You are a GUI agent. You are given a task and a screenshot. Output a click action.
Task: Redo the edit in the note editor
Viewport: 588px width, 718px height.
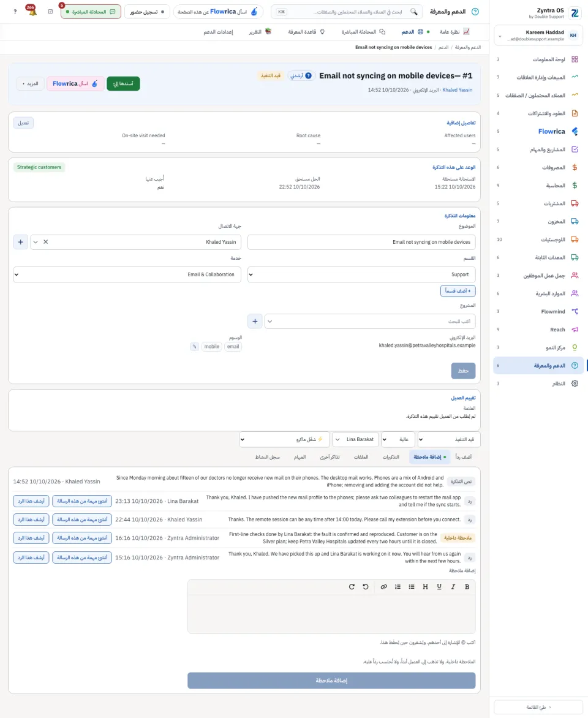point(352,586)
